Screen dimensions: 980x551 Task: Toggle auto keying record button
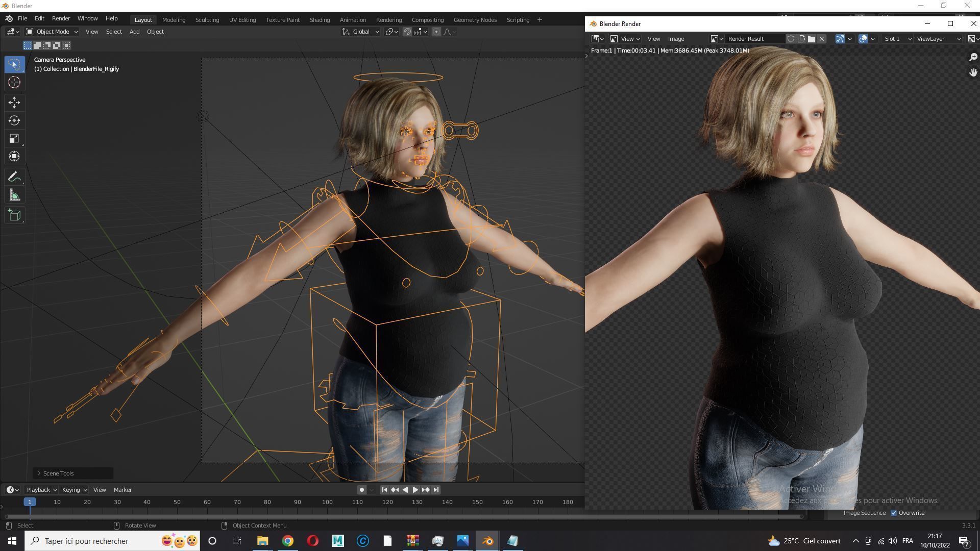pos(361,490)
